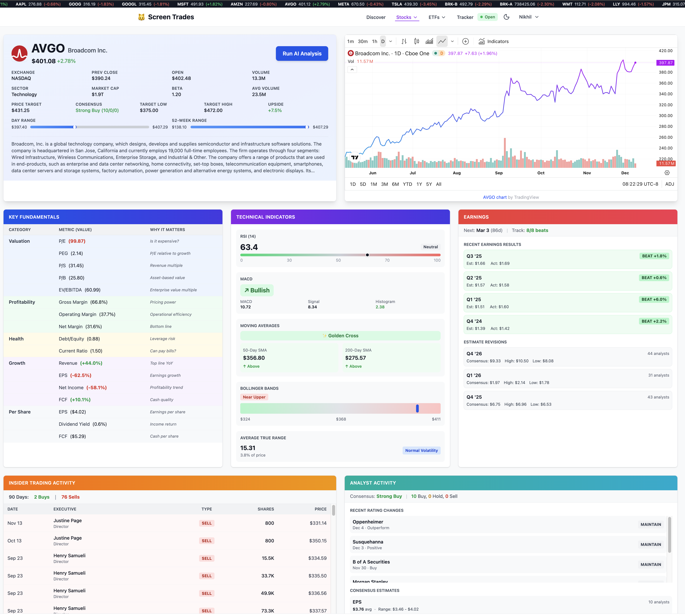This screenshot has width=685, height=616.
Task: Click the Near Upper Bollinger label
Action: pos(254,397)
